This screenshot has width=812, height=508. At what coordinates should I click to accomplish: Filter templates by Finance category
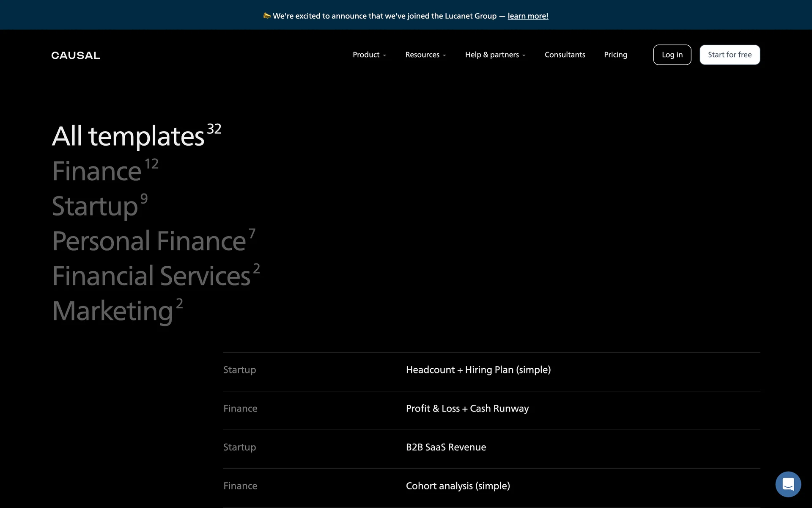tap(97, 171)
